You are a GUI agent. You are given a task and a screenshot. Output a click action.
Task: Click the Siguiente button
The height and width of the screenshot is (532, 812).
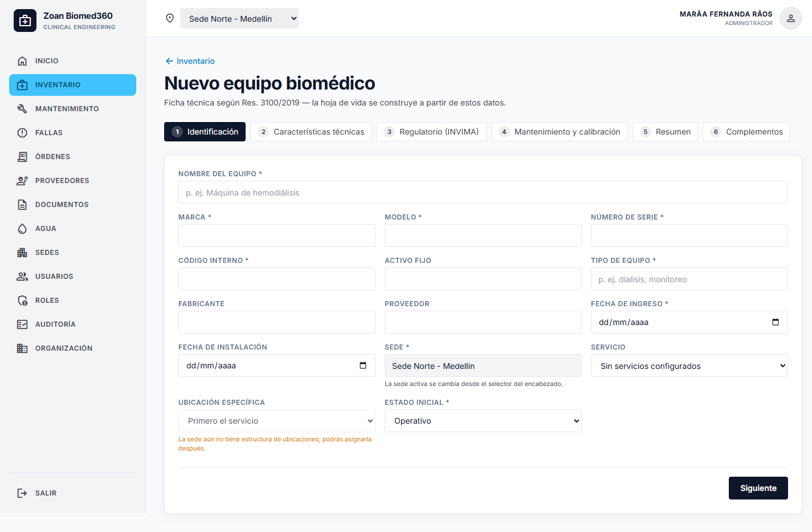point(758,488)
